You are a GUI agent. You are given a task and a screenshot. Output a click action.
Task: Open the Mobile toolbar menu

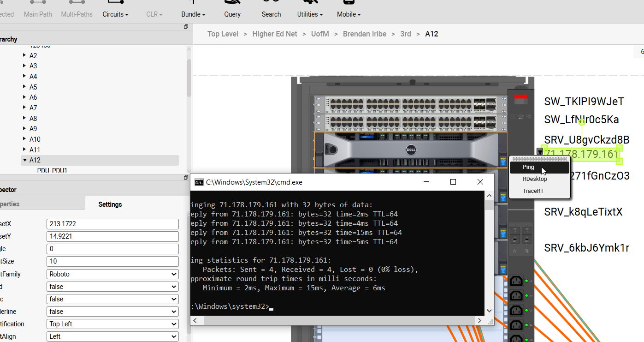pyautogui.click(x=349, y=14)
